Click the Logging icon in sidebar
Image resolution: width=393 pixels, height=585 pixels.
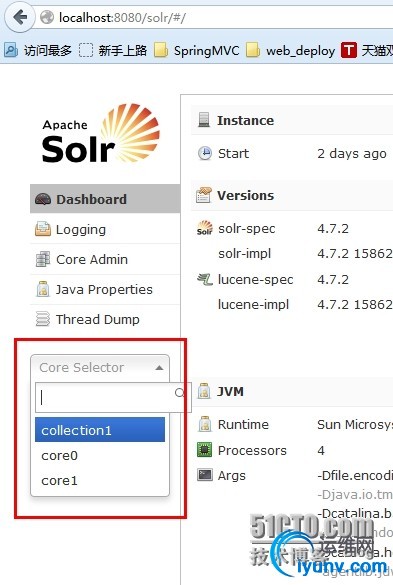pyautogui.click(x=43, y=229)
